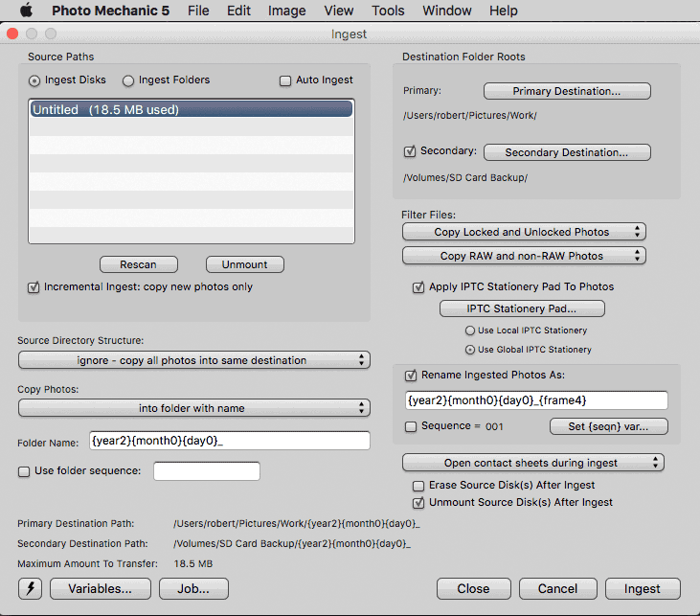700x616 pixels.
Task: Enable Use folder sequence checkbox
Action: (24, 471)
